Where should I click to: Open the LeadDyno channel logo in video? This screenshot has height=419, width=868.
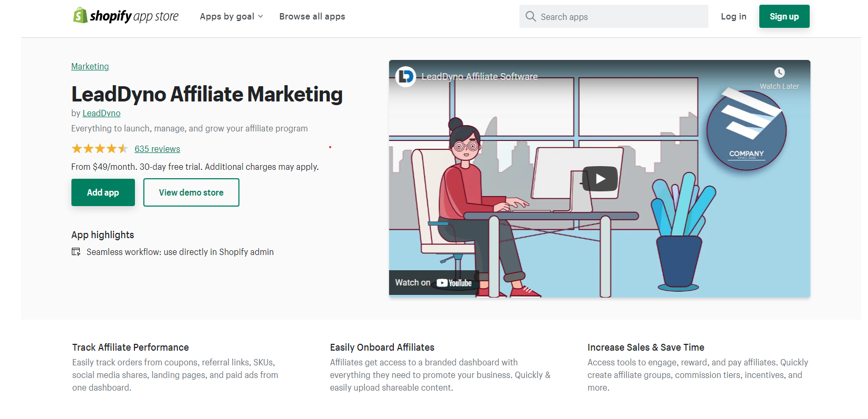click(x=405, y=77)
